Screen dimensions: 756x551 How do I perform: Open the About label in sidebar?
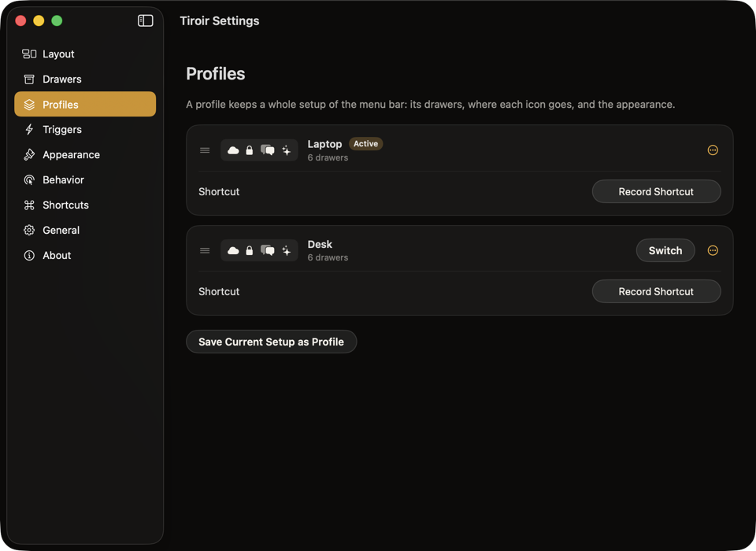pyautogui.click(x=57, y=256)
